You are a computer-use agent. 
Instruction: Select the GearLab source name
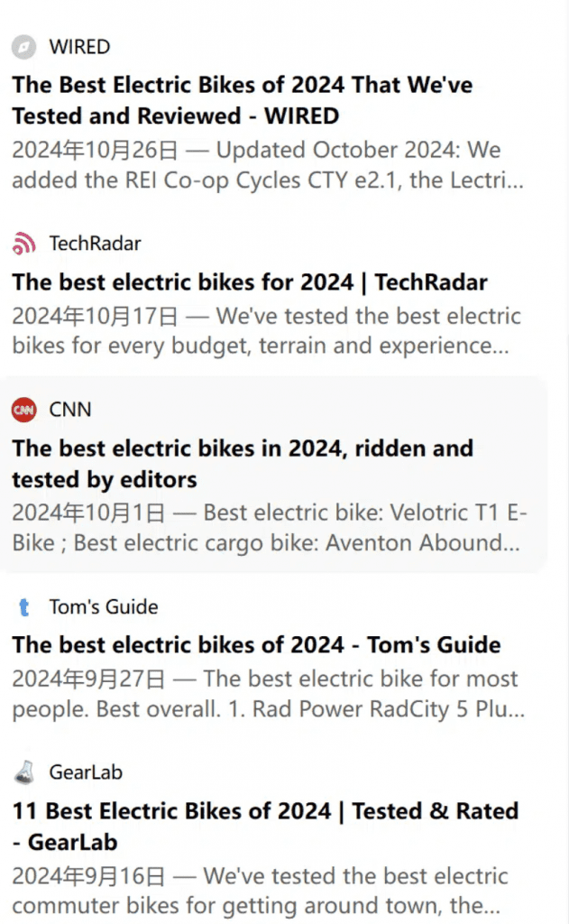point(86,772)
